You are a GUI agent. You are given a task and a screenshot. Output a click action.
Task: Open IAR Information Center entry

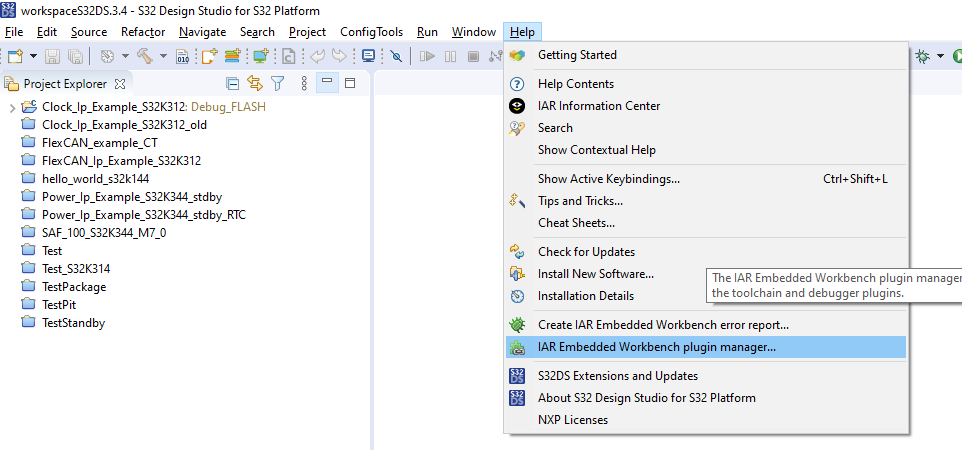(706, 106)
